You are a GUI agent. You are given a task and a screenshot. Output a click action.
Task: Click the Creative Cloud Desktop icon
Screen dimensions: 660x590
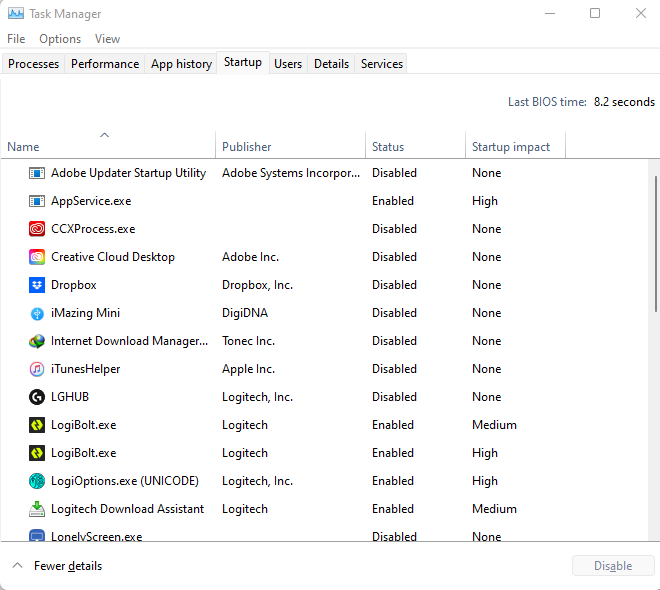37,257
